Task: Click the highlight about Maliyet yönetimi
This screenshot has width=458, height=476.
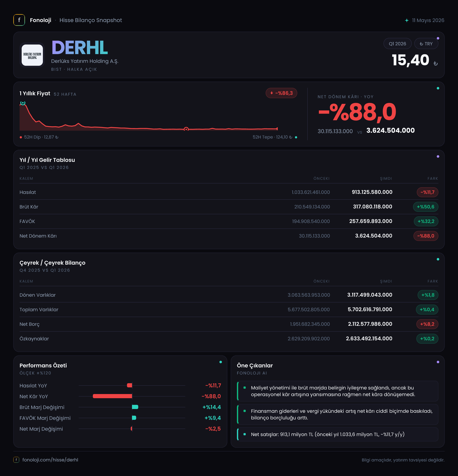Action: [x=338, y=391]
